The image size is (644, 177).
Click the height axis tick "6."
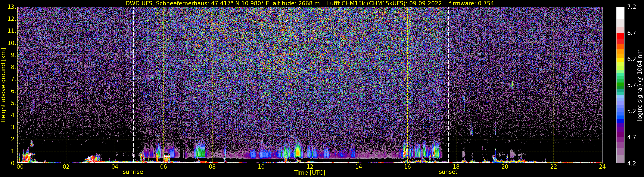13,91
